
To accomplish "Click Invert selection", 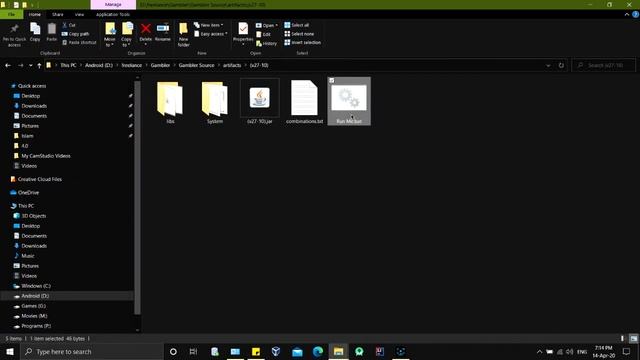I will (x=302, y=42).
